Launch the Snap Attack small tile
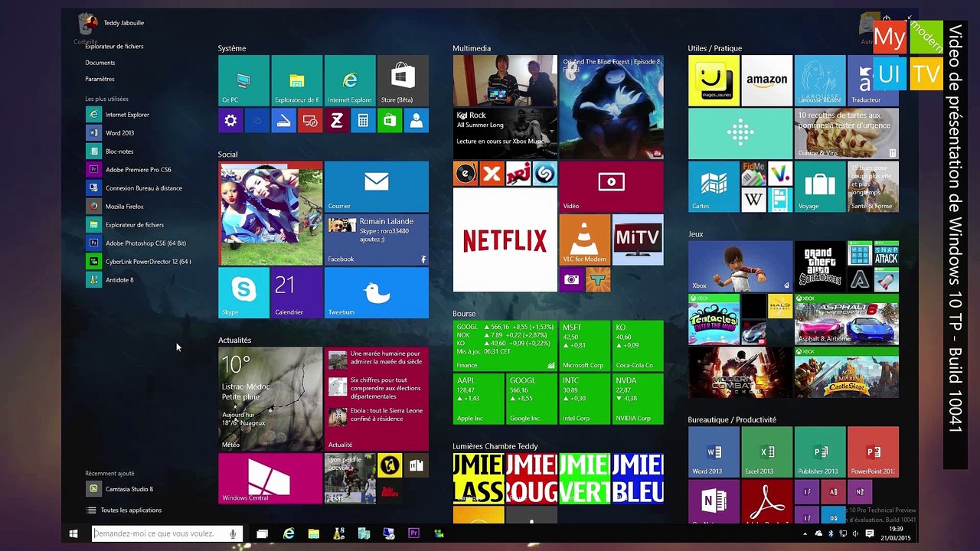Viewport: 980px width, 551px height. 886,253
